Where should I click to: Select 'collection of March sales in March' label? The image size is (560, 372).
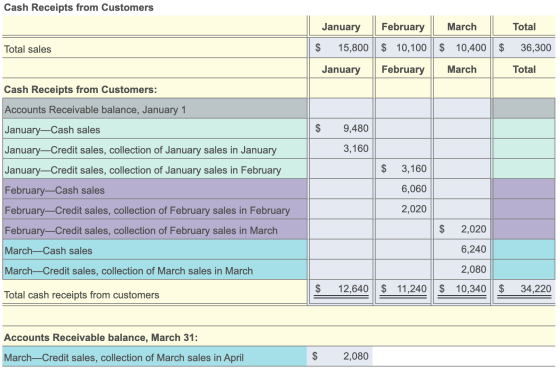129,271
